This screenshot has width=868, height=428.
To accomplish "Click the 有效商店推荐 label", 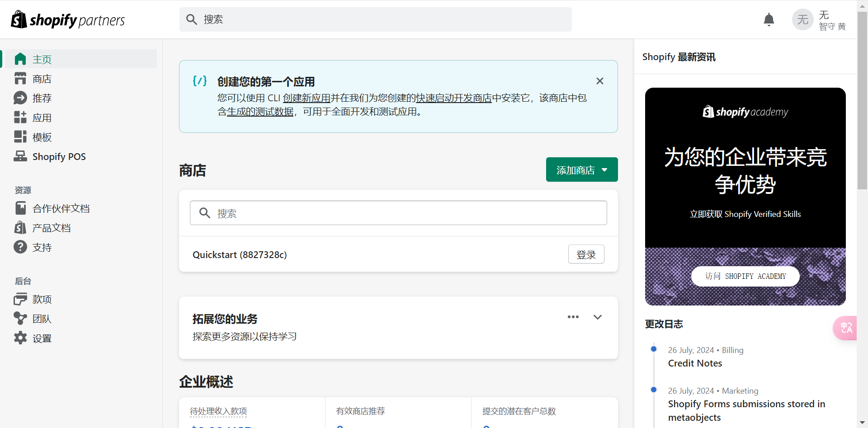I will click(360, 411).
